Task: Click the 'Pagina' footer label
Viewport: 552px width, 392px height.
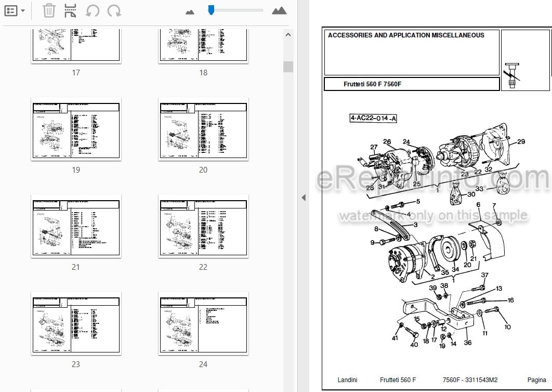Action: (x=536, y=380)
